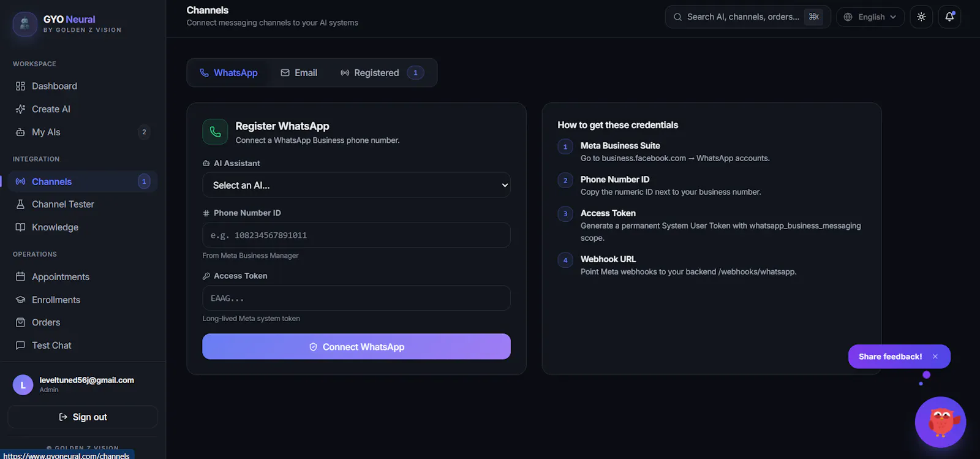Screen dimensions: 980x459
Task: Open My AIs section
Action: tap(83, 132)
